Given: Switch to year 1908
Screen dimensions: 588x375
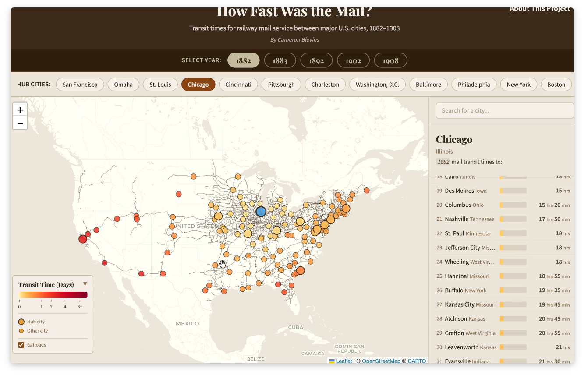Looking at the screenshot, I should (x=390, y=60).
